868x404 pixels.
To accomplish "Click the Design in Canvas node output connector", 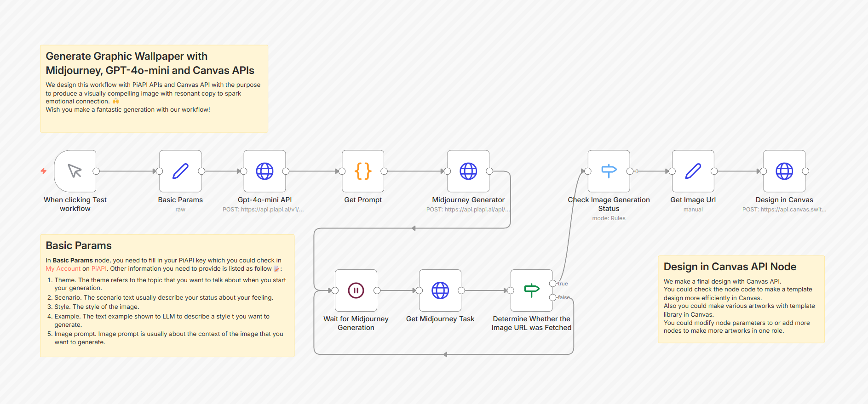I will click(x=805, y=171).
